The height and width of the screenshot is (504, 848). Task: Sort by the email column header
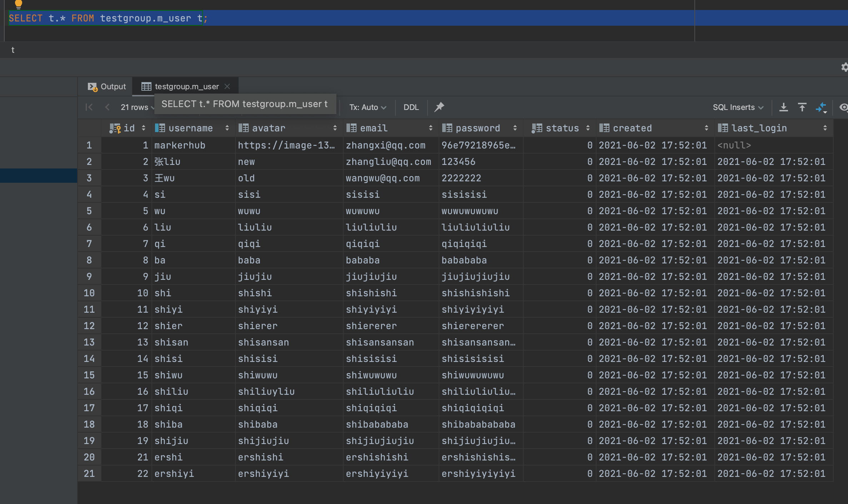point(391,128)
